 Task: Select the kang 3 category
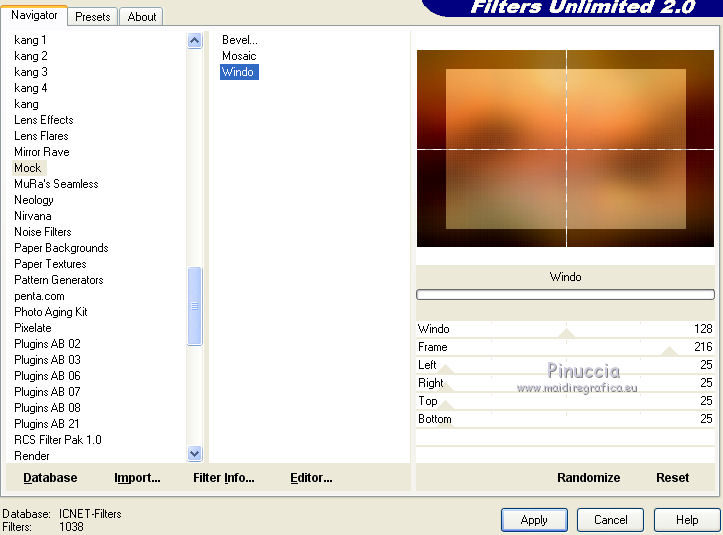30,72
